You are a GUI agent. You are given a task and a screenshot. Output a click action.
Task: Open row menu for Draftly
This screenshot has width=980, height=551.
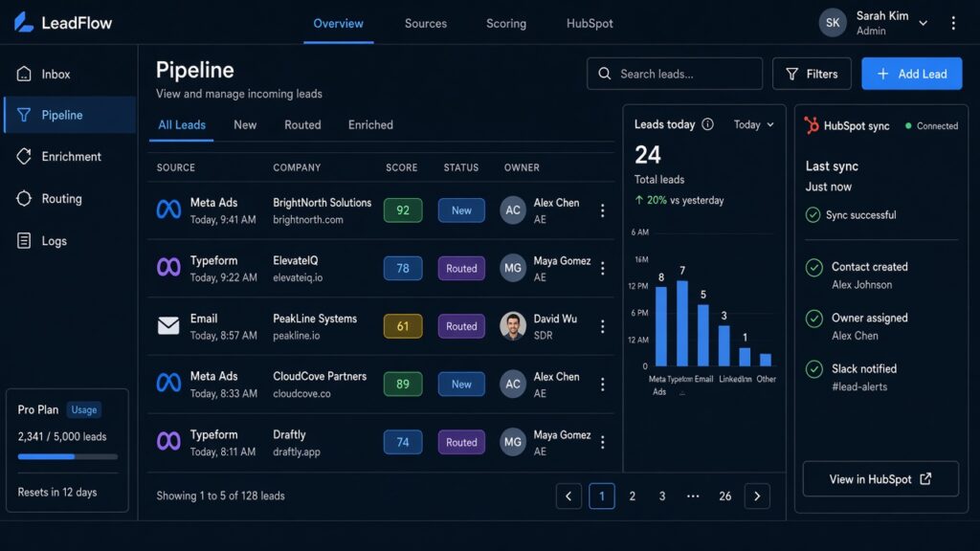[x=603, y=442]
